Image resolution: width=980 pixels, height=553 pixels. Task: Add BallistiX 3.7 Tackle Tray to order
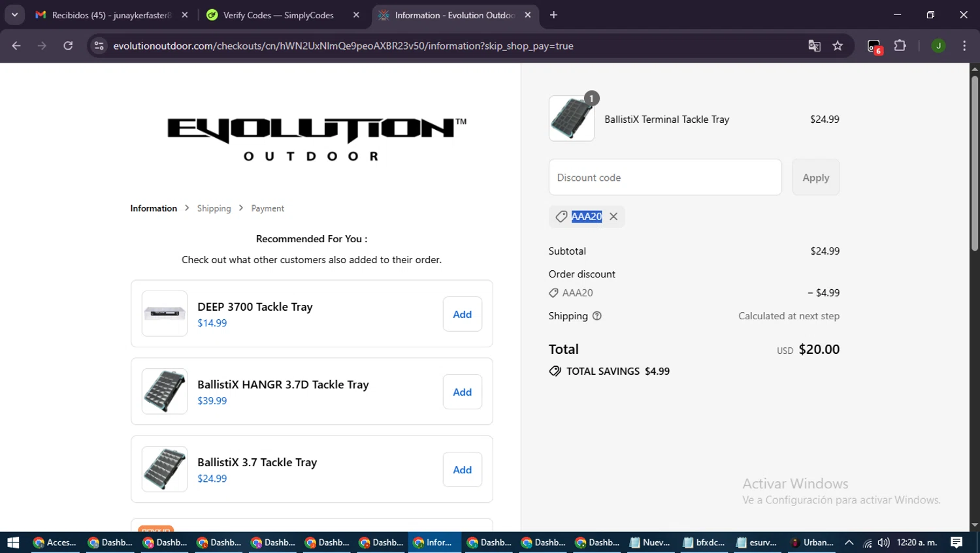(x=463, y=469)
